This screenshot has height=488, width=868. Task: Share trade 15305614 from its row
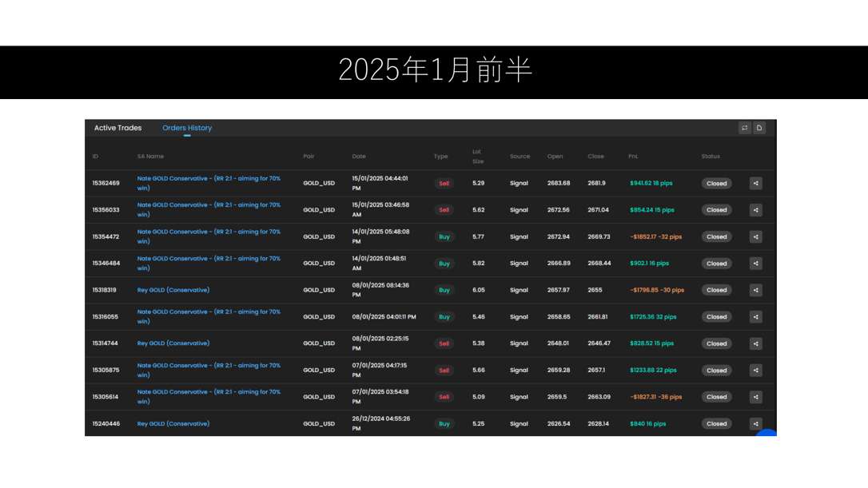[x=755, y=397]
